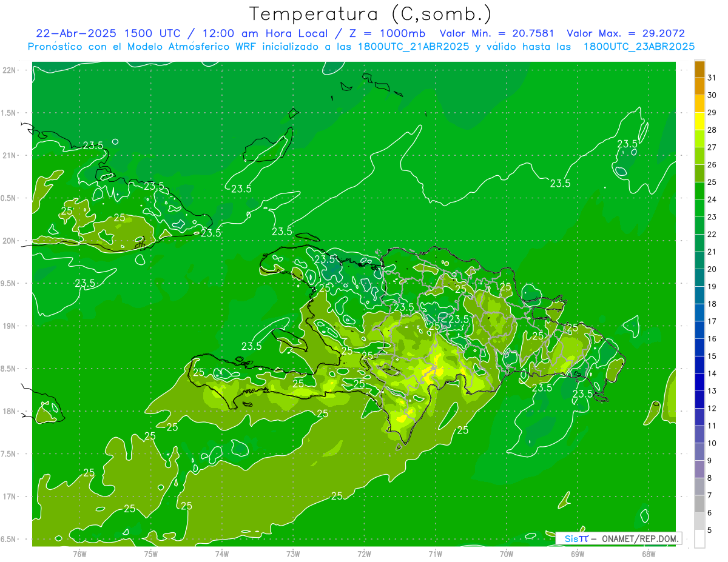Click the "74W" longitude axis label
Screen dimensions: 728x562
[221, 554]
